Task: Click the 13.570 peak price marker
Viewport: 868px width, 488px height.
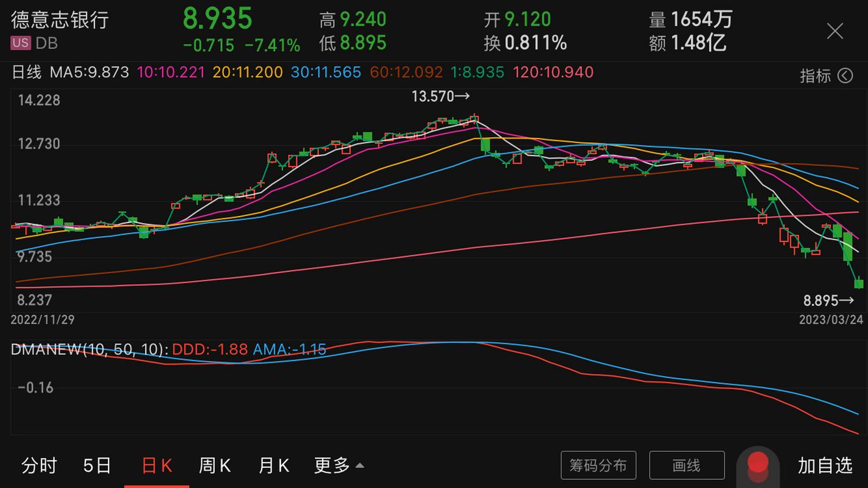Action: click(440, 96)
